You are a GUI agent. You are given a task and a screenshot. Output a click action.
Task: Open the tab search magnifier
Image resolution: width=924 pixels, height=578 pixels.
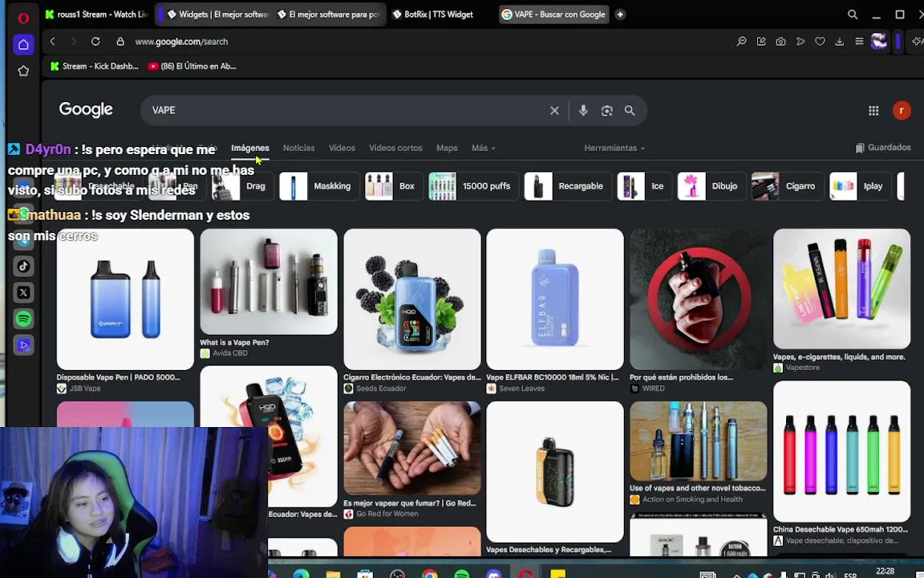(852, 14)
